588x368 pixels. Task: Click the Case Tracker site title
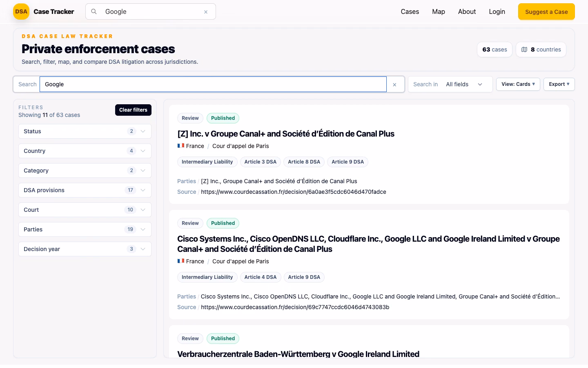click(54, 11)
